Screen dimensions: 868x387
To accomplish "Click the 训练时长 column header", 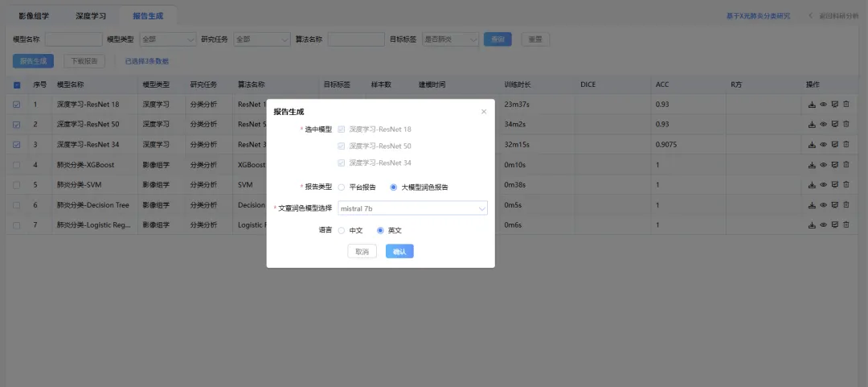I will pyautogui.click(x=518, y=84).
